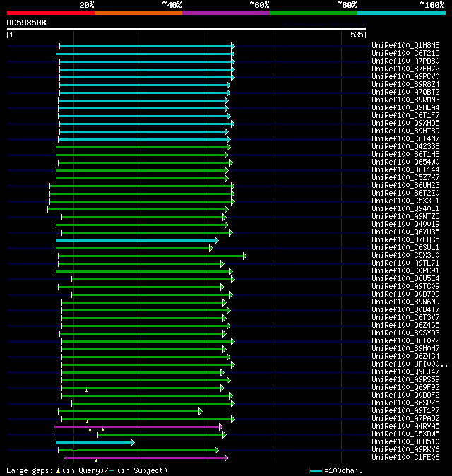Select the UniRef100_A7PD80 label
The width and height of the screenshot is (452, 476).
coord(405,61)
